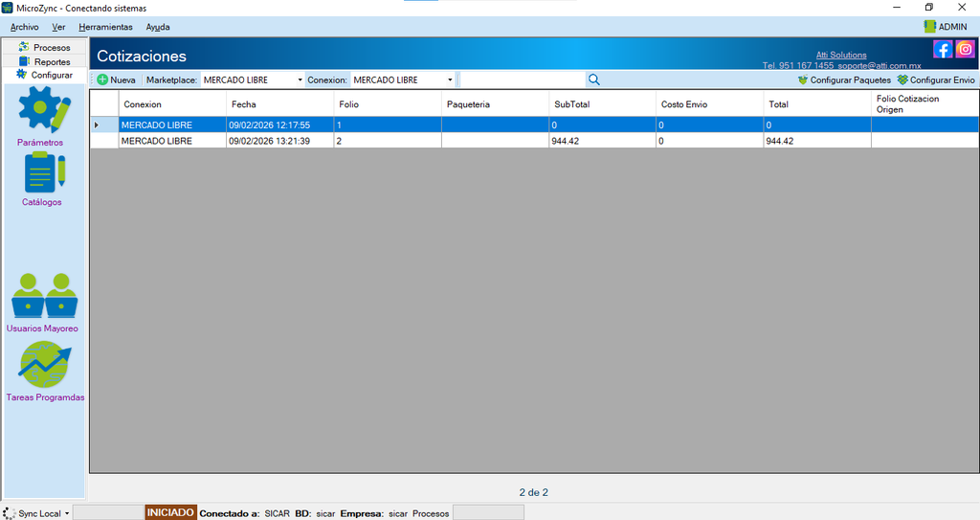This screenshot has height=520, width=980.
Task: Click the Usuarios Mayoreo label
Action: click(x=42, y=328)
